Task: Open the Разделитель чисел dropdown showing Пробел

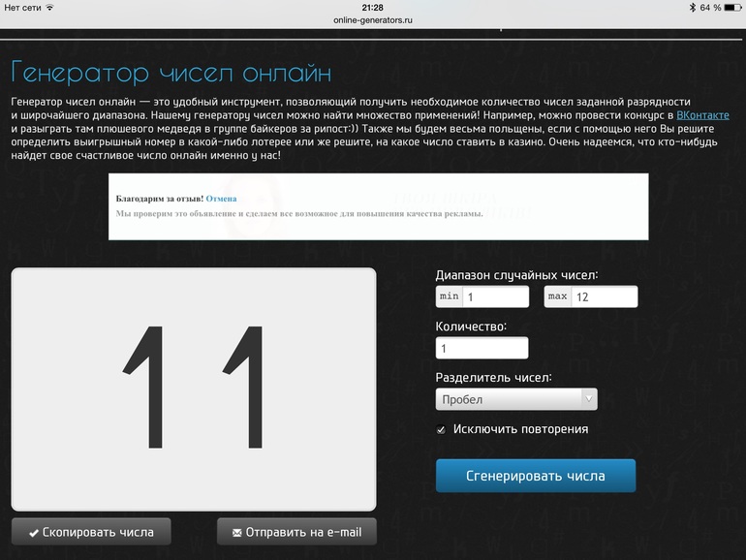Action: pos(515,399)
